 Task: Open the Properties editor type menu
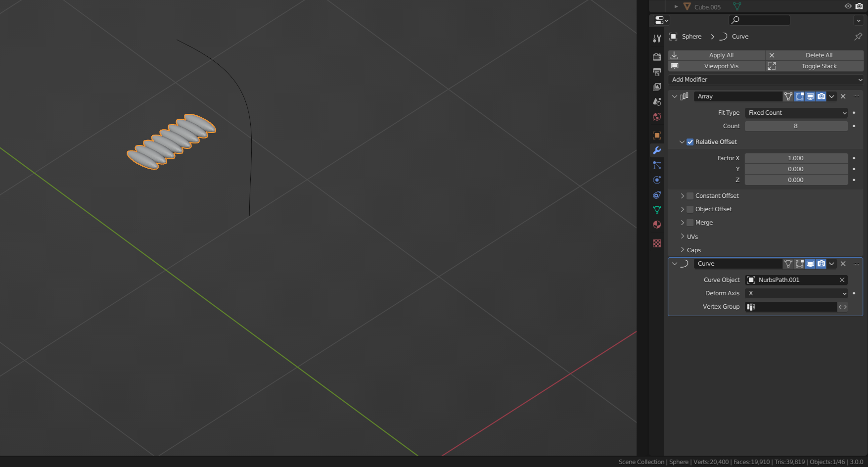pos(661,20)
